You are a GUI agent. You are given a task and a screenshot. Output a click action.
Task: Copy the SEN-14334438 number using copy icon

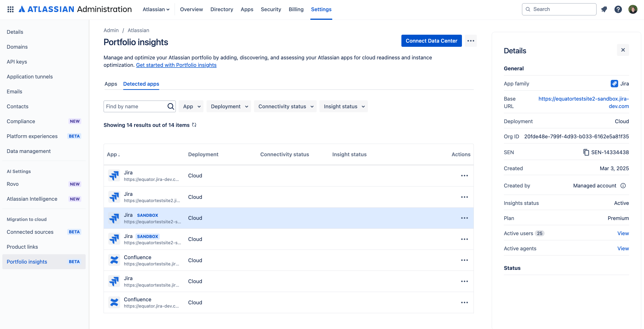[586, 152]
